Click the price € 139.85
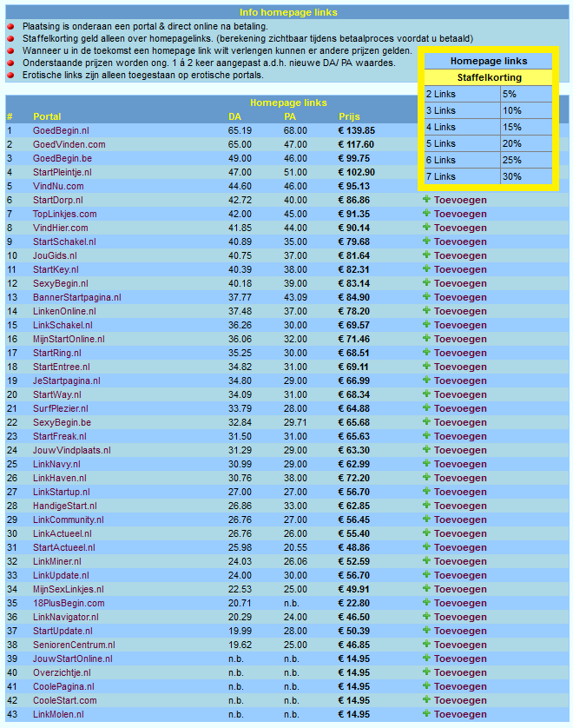573x728 pixels. coord(357,130)
